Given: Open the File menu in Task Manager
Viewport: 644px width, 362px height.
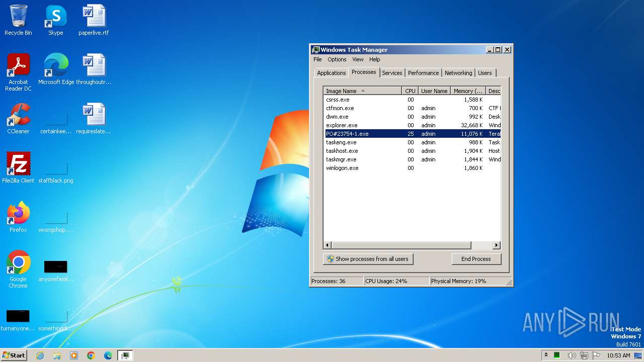Looking at the screenshot, I should 317,59.
